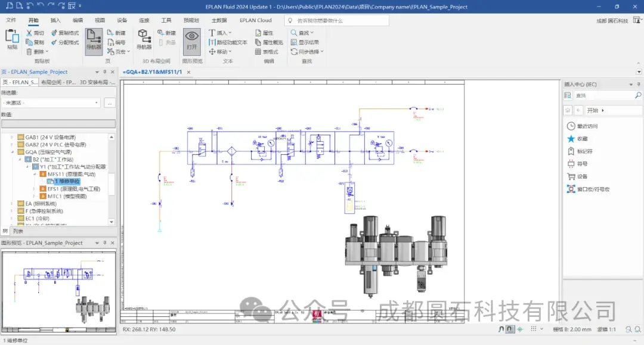644x345 pixels.
Task: Click the Favorites (收藏) star icon
Action: tap(571, 139)
